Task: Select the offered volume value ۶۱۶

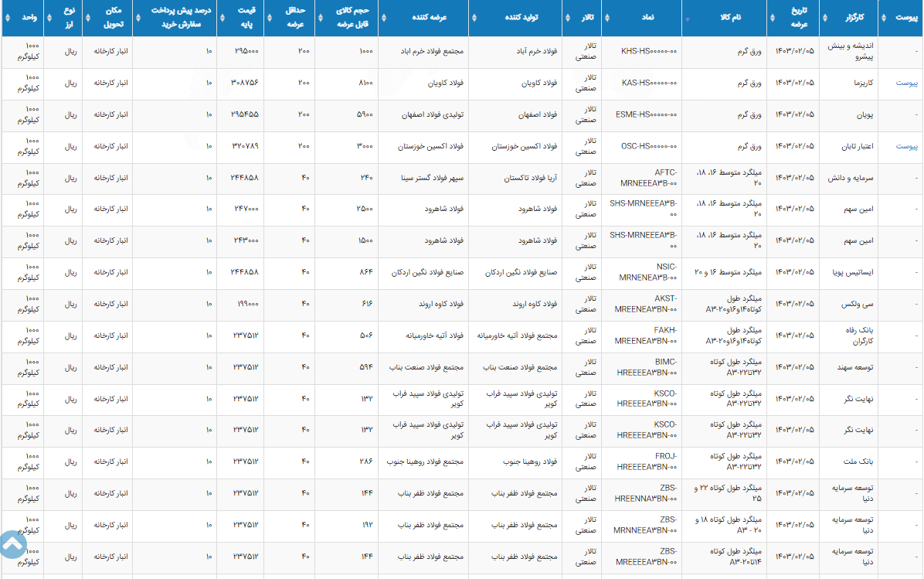Action: coord(367,305)
